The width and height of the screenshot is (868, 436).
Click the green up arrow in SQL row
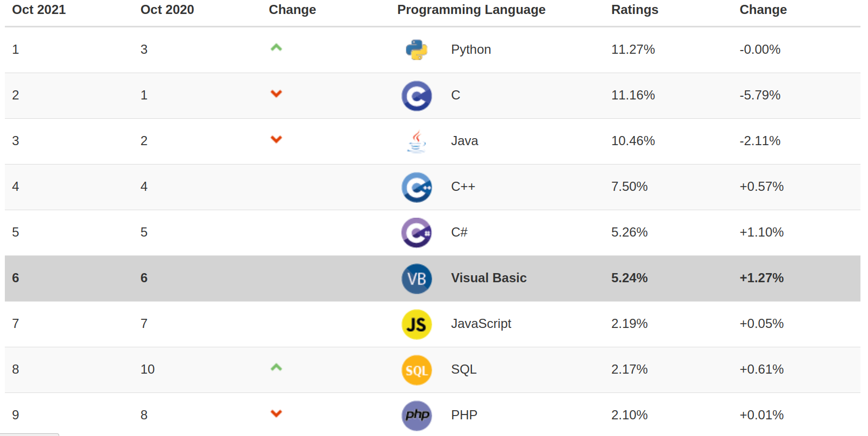(x=276, y=368)
